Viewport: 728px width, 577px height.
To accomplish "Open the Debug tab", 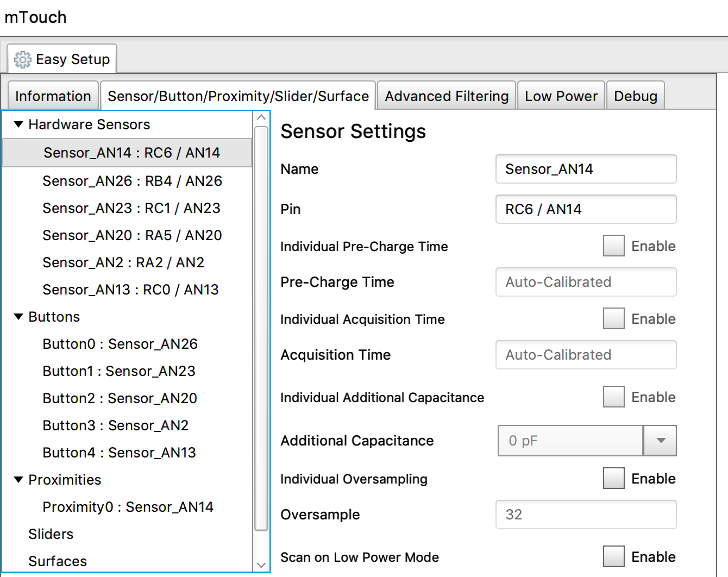I will coord(635,96).
